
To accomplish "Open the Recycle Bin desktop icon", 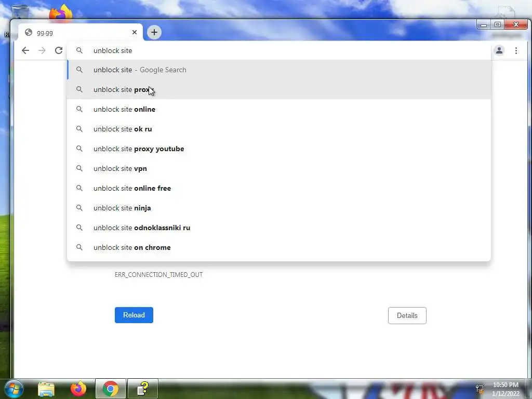I will [20, 12].
